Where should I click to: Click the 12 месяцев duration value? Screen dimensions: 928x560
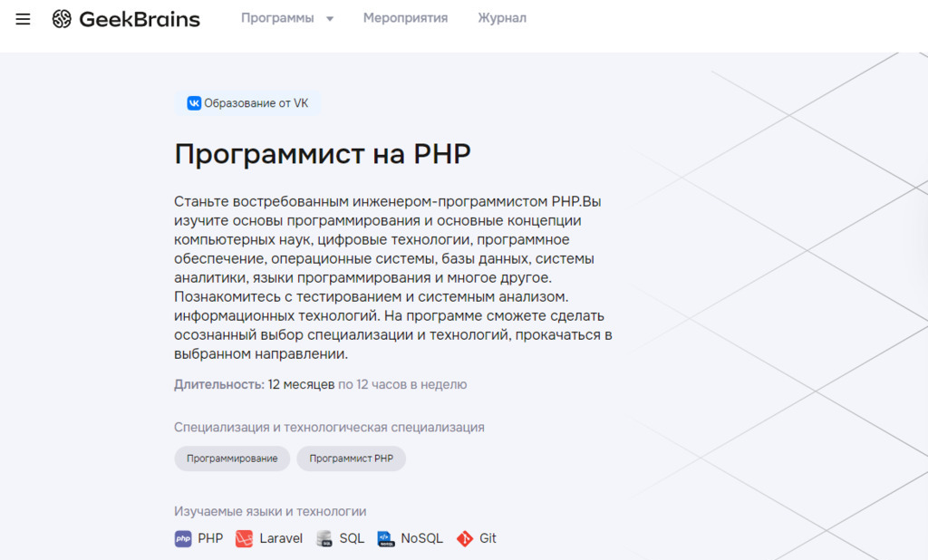click(301, 385)
